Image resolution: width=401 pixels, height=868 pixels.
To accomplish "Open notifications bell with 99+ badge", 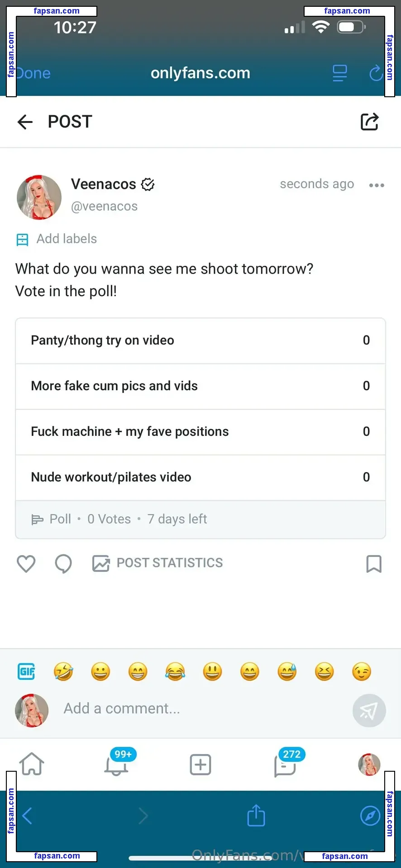I will tap(116, 764).
